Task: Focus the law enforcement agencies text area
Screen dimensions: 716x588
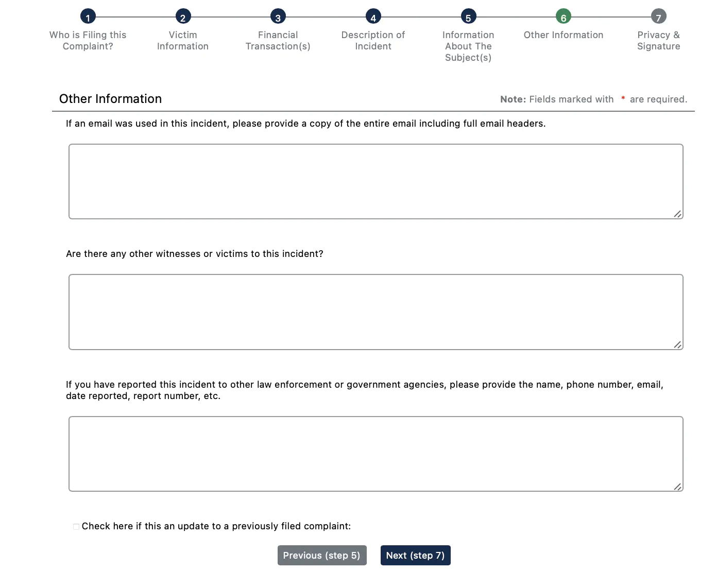Action: pos(376,454)
